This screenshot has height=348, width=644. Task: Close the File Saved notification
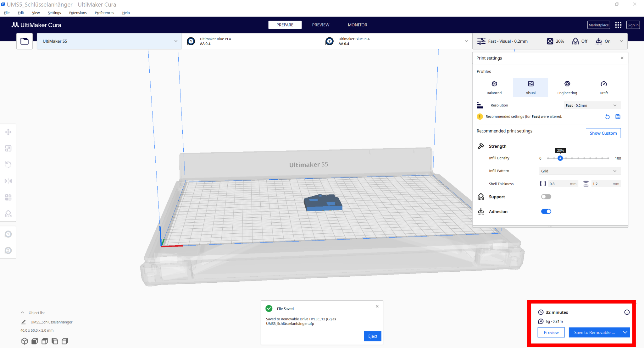377,306
